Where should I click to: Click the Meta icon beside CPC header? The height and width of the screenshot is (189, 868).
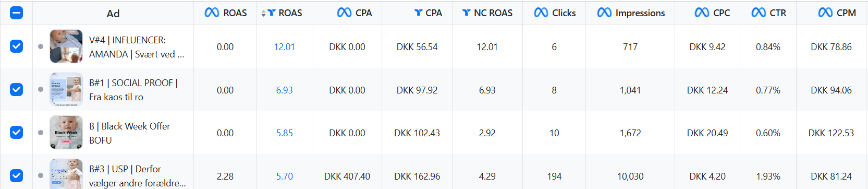(702, 13)
